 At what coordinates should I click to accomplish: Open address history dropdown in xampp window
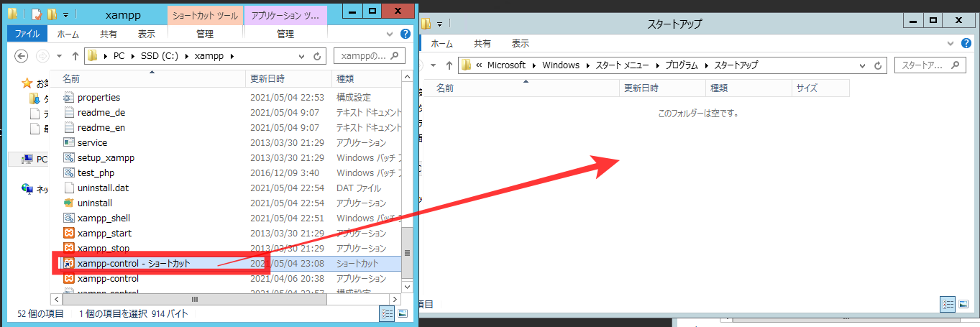[303, 56]
